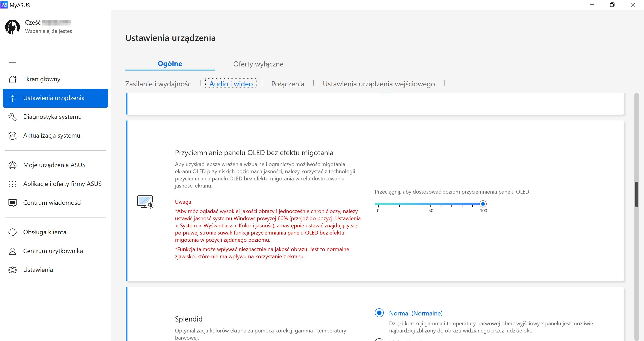Select Zasilanie i wydajność section
The image size is (644, 341).
158,84
